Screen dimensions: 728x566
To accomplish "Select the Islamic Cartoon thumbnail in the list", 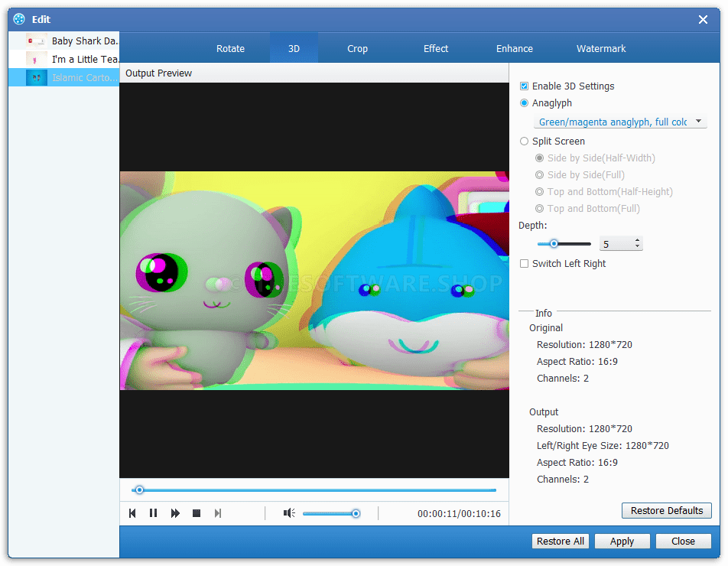I will pyautogui.click(x=36, y=77).
